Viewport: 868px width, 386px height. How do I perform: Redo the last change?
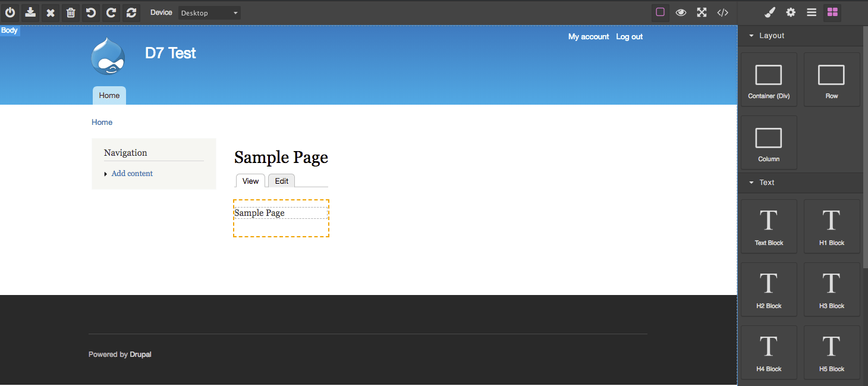pos(111,12)
